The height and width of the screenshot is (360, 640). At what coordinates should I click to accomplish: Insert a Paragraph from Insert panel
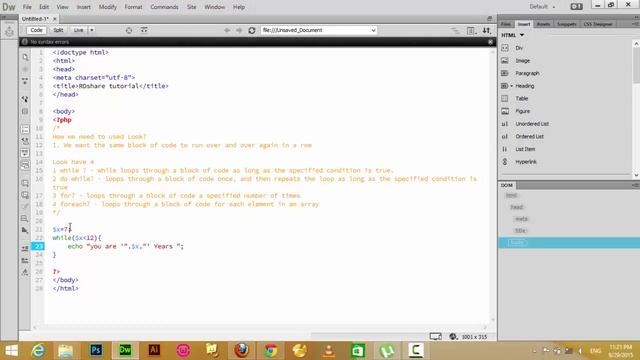[x=527, y=73]
